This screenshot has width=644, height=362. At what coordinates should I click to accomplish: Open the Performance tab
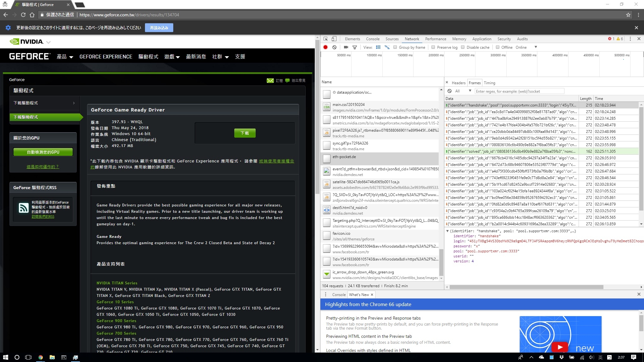coord(436,39)
